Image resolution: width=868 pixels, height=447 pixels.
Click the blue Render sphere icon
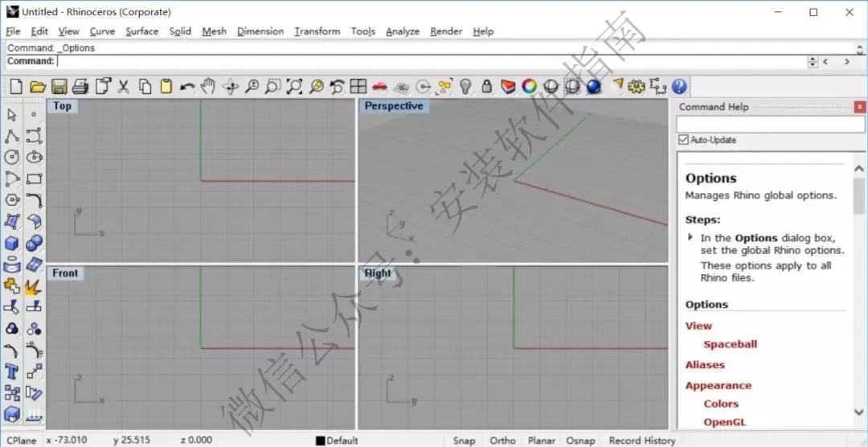[x=593, y=86]
